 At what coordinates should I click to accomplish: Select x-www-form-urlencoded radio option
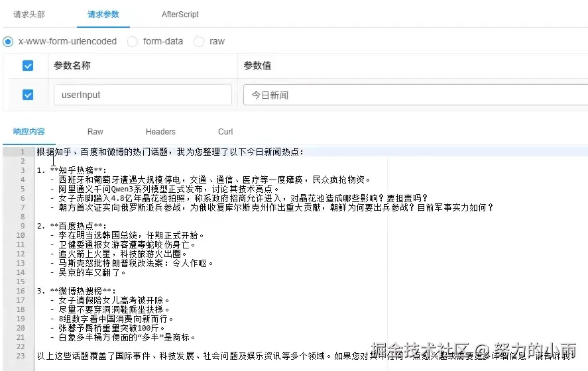pyautogui.click(x=8, y=41)
